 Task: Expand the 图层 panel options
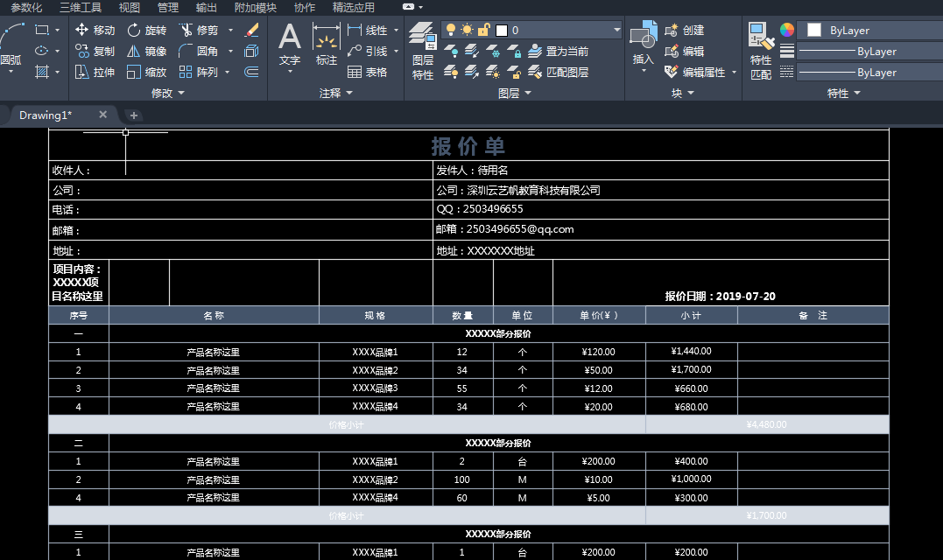coord(515,93)
